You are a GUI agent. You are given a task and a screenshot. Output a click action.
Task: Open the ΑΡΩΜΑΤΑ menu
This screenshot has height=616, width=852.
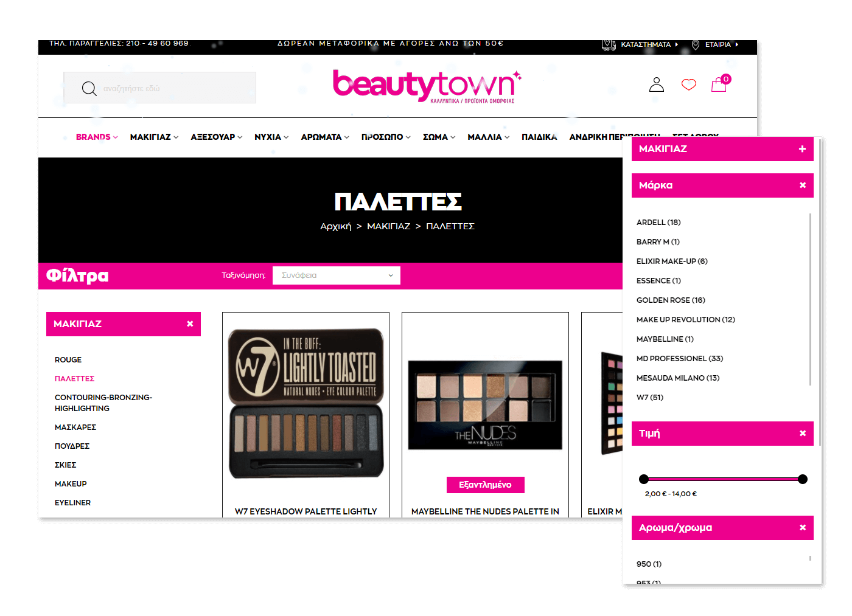[325, 137]
